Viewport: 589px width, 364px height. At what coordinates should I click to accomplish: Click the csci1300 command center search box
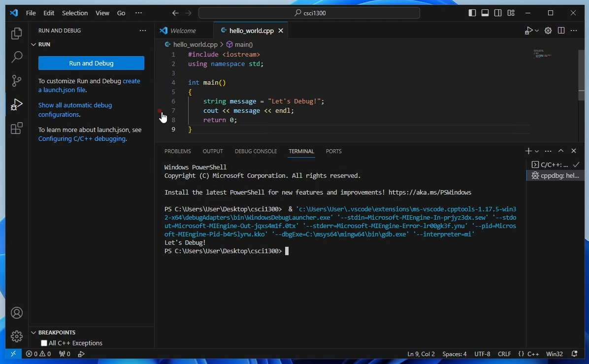tap(309, 13)
